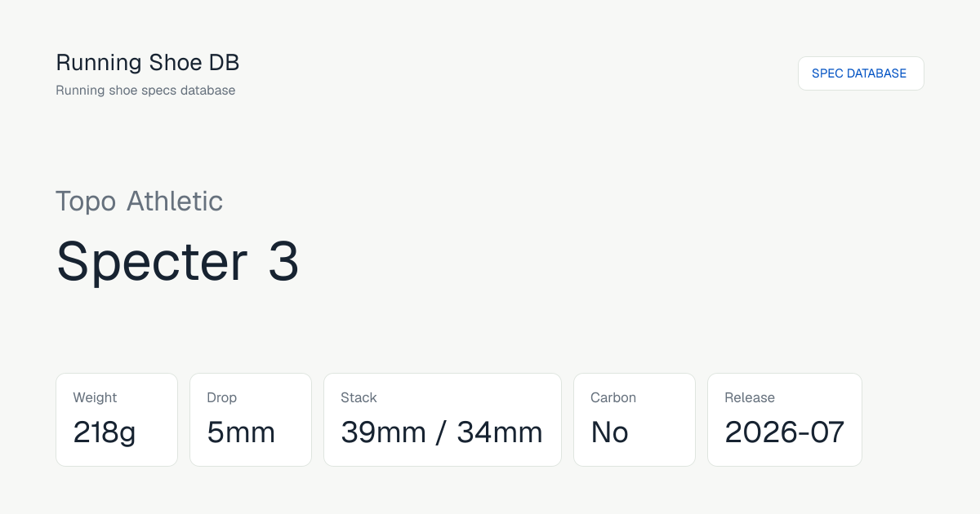Select the Running shoe specs database subtitle

point(145,91)
